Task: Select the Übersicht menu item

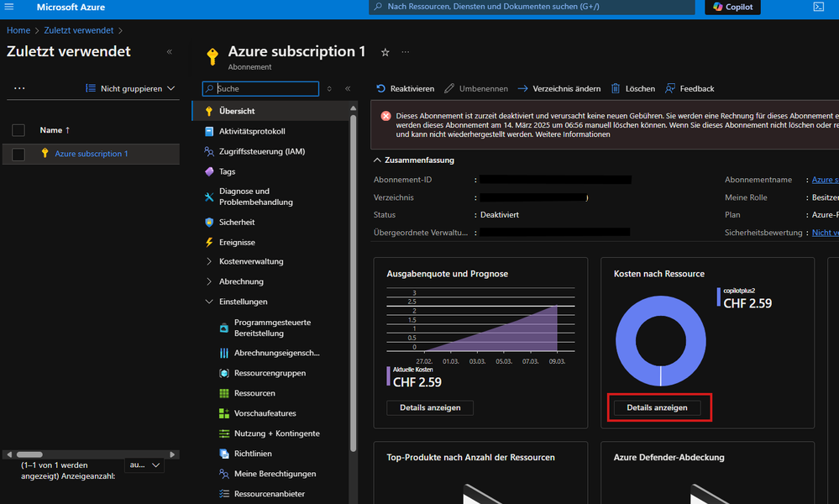Action: tap(270, 111)
